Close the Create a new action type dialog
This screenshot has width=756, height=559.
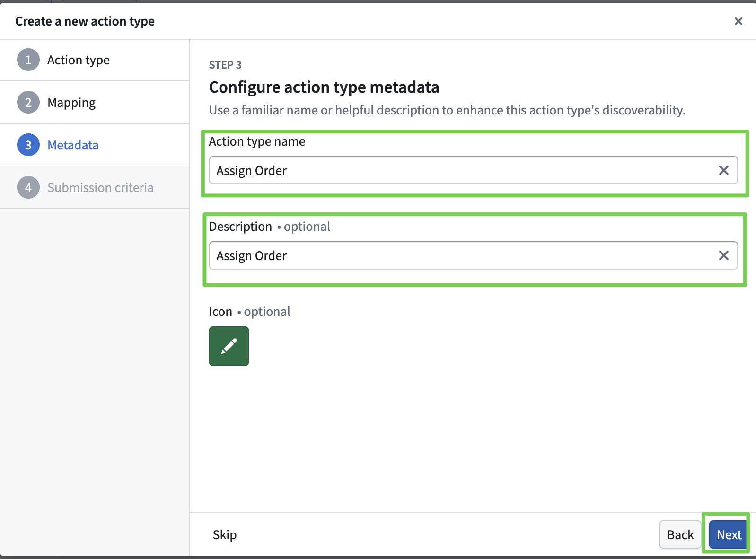738,21
